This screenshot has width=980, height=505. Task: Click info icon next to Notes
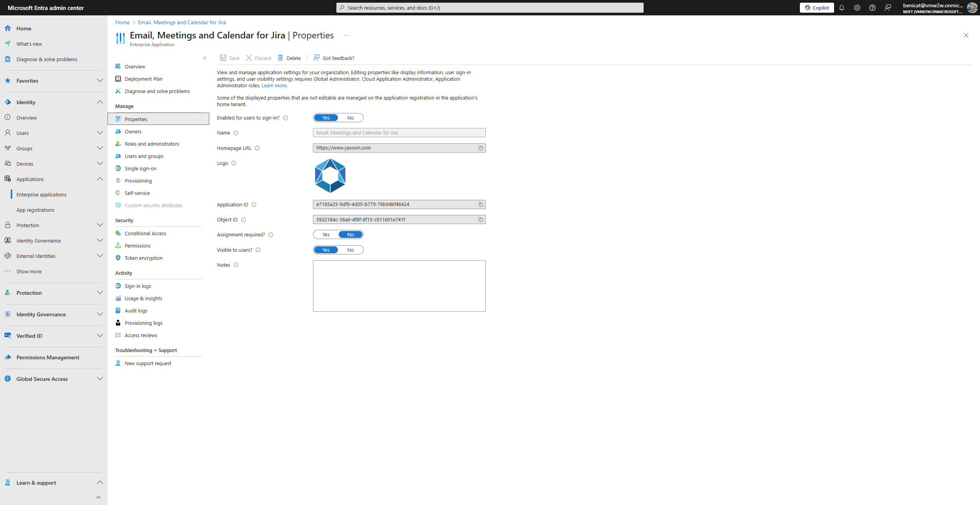(x=236, y=265)
